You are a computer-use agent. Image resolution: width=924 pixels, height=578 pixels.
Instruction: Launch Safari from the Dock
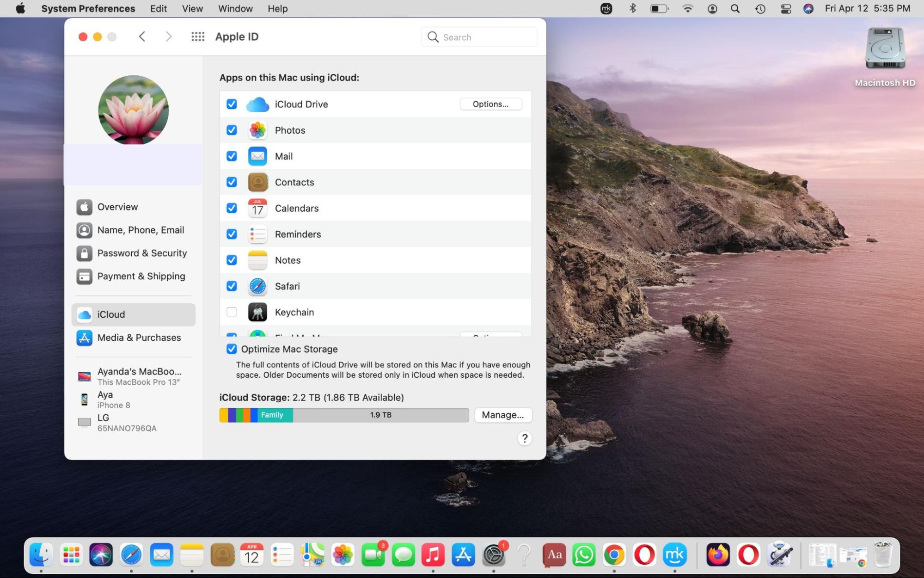pos(131,554)
